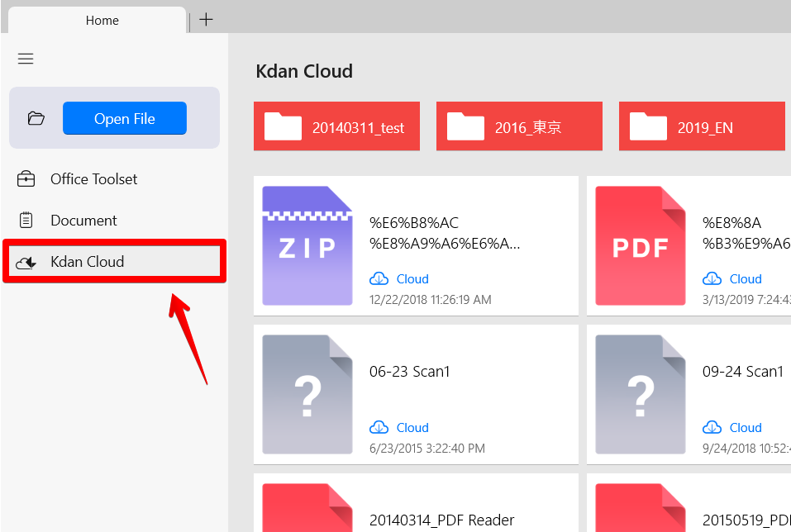This screenshot has width=791, height=532.
Task: Click the 20140311_test folder icon
Action: click(283, 126)
